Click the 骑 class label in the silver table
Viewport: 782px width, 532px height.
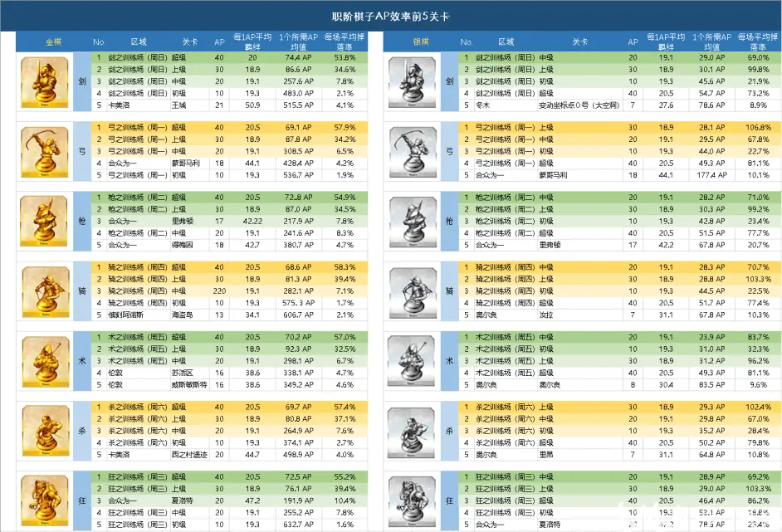point(449,290)
